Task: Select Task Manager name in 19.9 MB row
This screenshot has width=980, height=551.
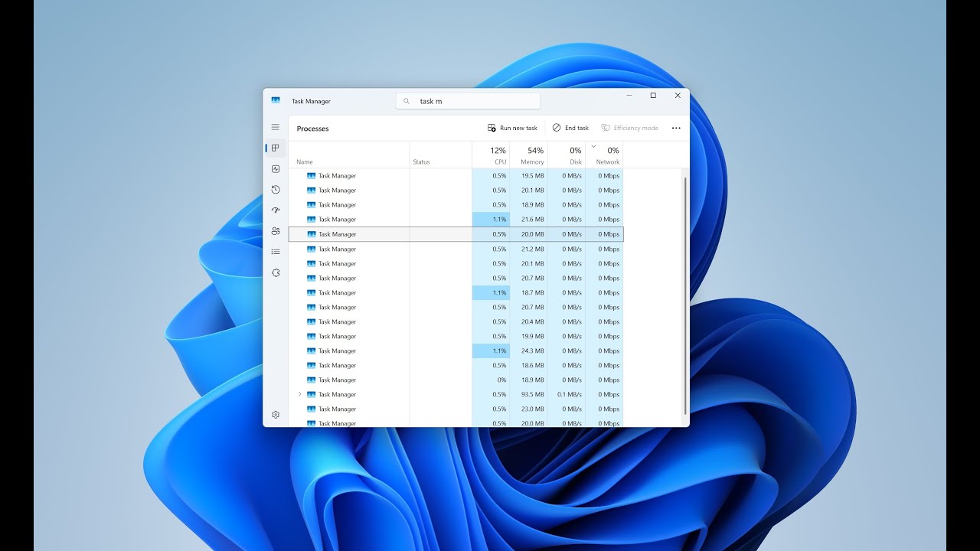Action: [x=337, y=336]
